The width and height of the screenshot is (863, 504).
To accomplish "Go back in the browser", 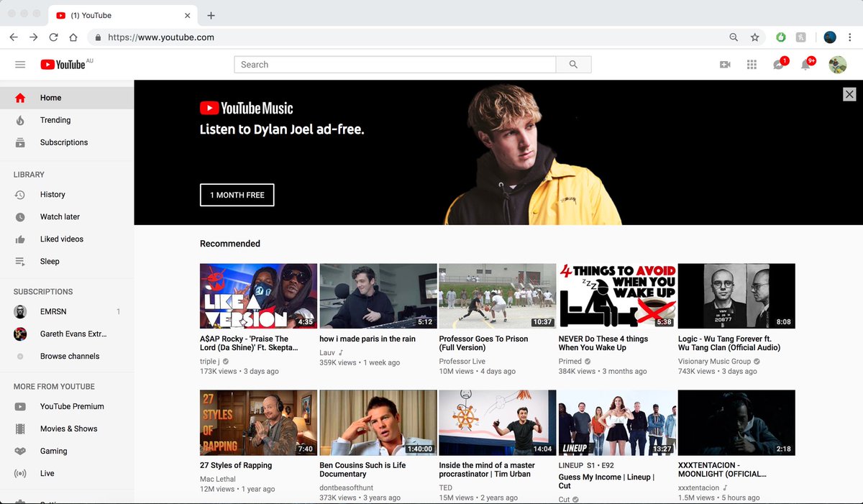I will [14, 37].
